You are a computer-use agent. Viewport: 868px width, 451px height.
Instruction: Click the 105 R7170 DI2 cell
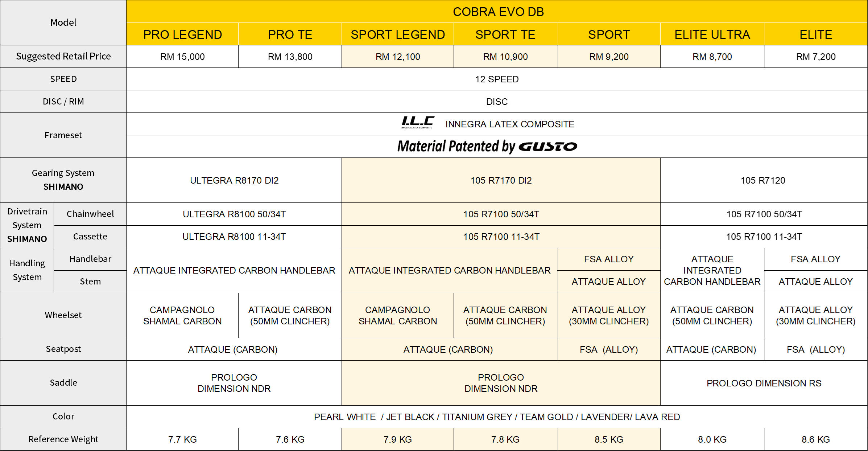(x=501, y=180)
